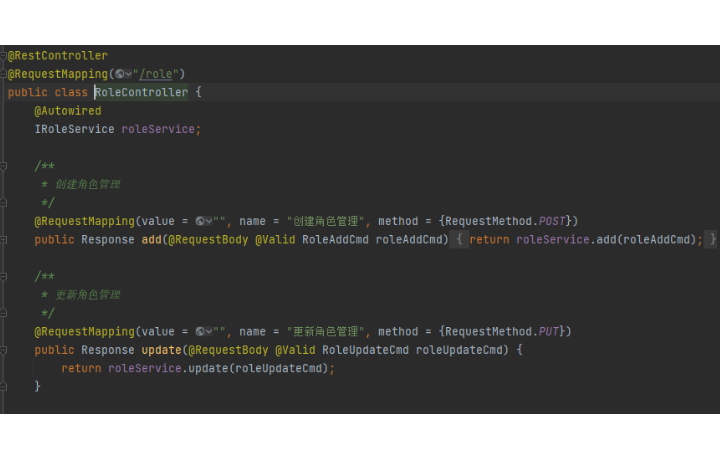Collapse the 更新角色管理 Javadoc comment fold marker
The width and height of the screenshot is (720, 450).
pyautogui.click(x=4, y=276)
